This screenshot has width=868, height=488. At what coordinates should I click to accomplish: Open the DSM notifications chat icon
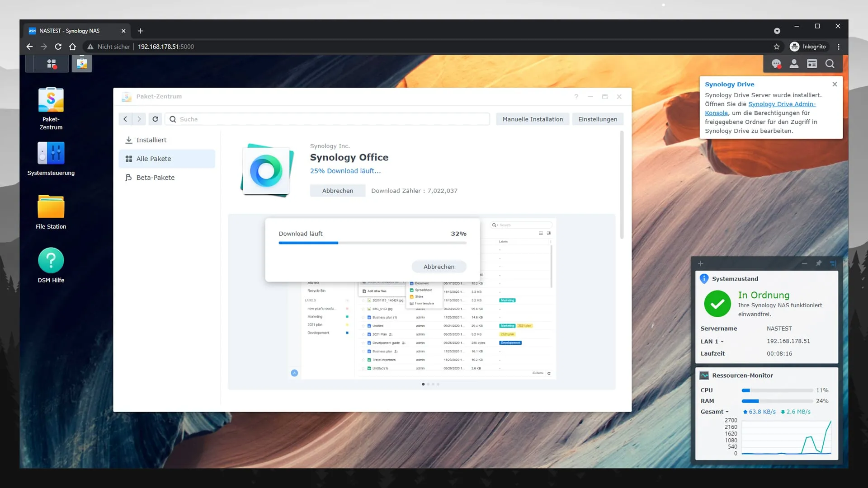point(776,64)
